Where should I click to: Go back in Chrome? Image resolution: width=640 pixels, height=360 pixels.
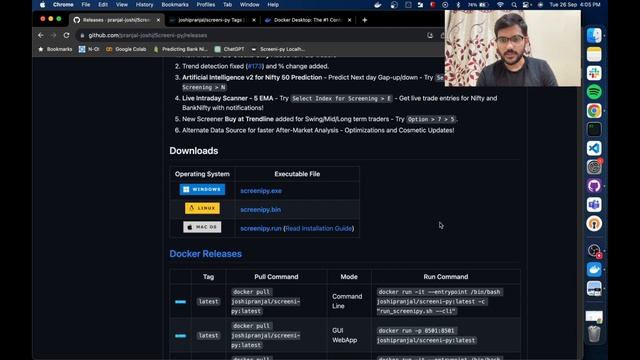pyautogui.click(x=41, y=36)
